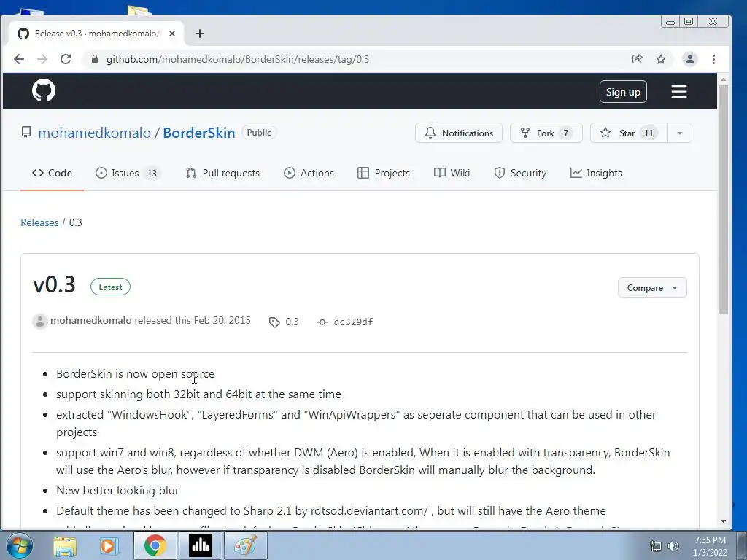Click the GitHub Octocat logo in header
747x560 pixels.
coord(44,90)
